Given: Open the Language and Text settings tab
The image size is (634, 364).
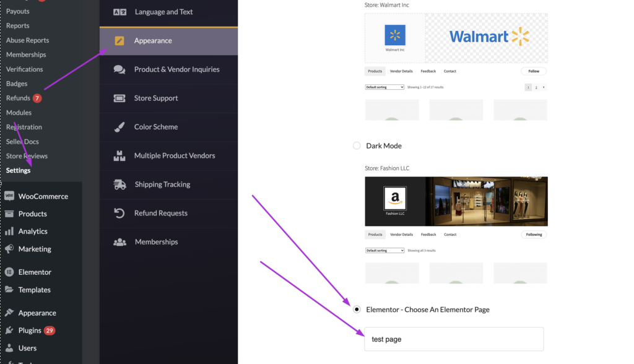Looking at the screenshot, I should [168, 12].
